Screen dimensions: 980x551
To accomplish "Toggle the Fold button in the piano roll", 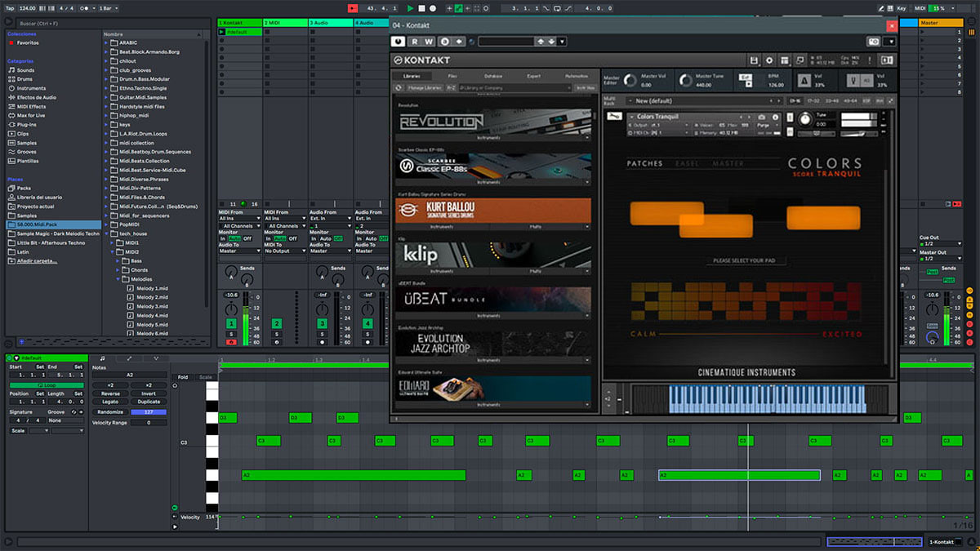I will (182, 377).
